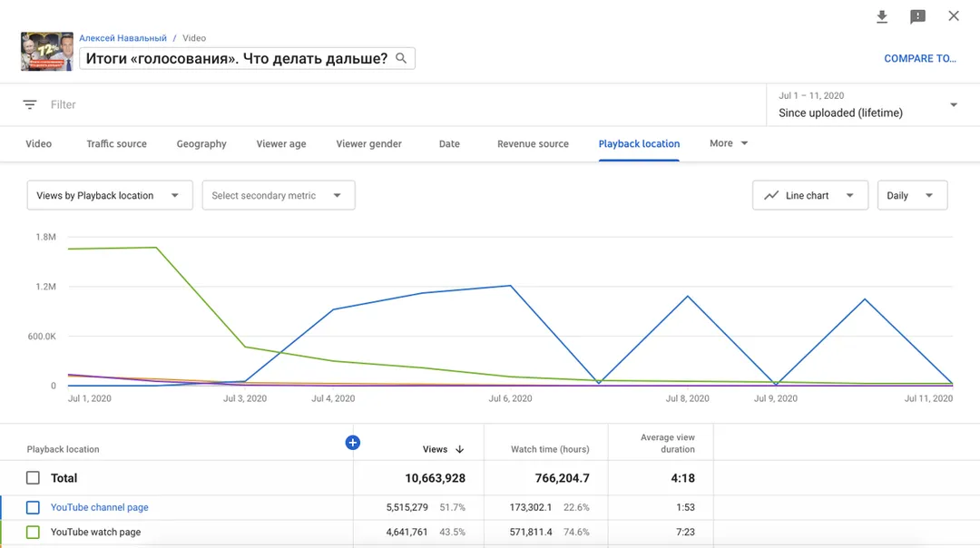This screenshot has width=980, height=548.
Task: Open Views by Playback location dropdown
Action: click(110, 196)
